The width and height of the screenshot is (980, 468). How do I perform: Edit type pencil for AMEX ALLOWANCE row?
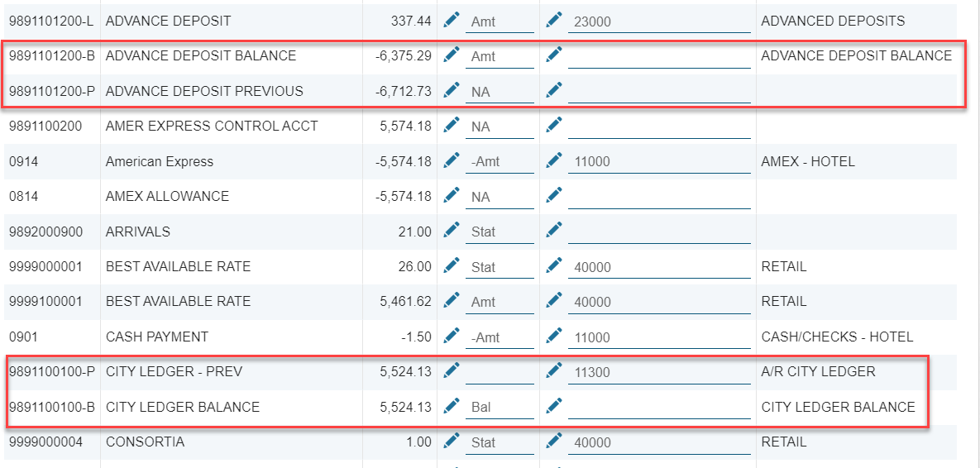point(452,195)
